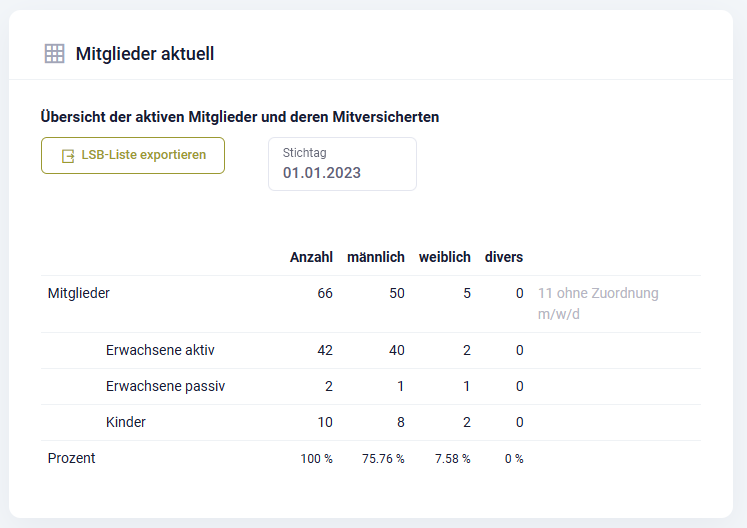Select the männlich column header
Image resolution: width=747 pixels, height=528 pixels.
click(375, 257)
